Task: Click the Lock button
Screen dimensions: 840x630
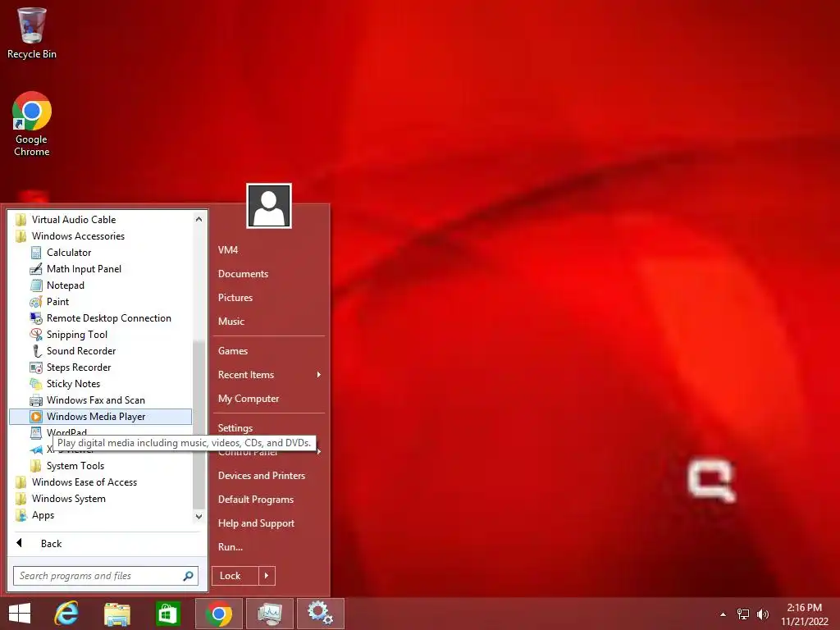Action: coord(235,576)
